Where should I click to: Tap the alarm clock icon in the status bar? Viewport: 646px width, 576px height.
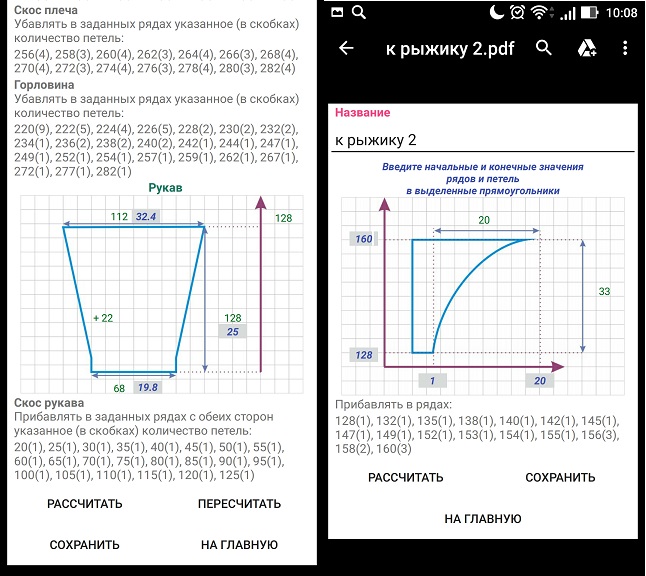point(517,13)
